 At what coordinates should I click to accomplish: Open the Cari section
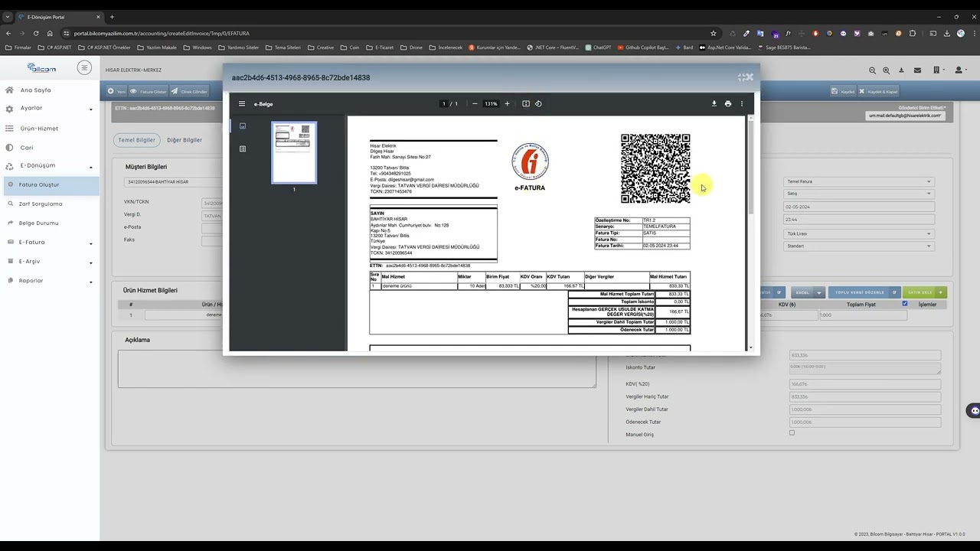(x=27, y=148)
